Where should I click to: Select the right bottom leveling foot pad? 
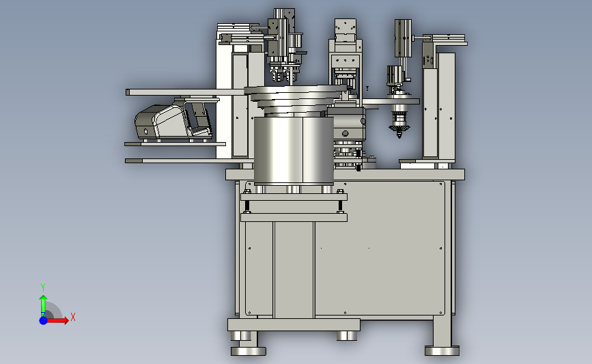click(442, 351)
